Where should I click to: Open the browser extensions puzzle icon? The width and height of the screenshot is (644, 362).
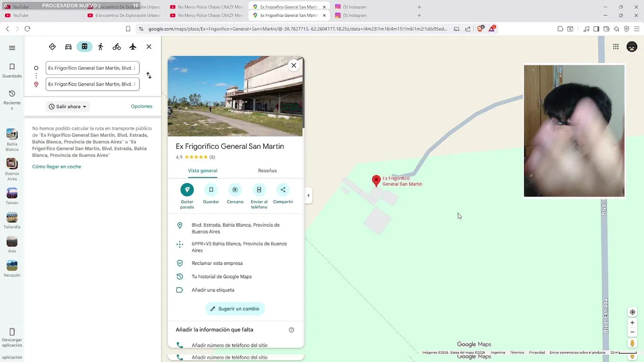point(560,29)
